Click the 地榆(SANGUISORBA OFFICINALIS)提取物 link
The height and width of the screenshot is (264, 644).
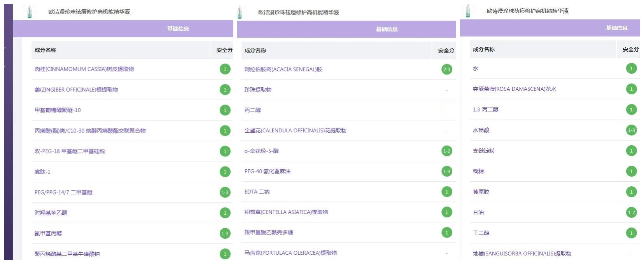point(521,254)
